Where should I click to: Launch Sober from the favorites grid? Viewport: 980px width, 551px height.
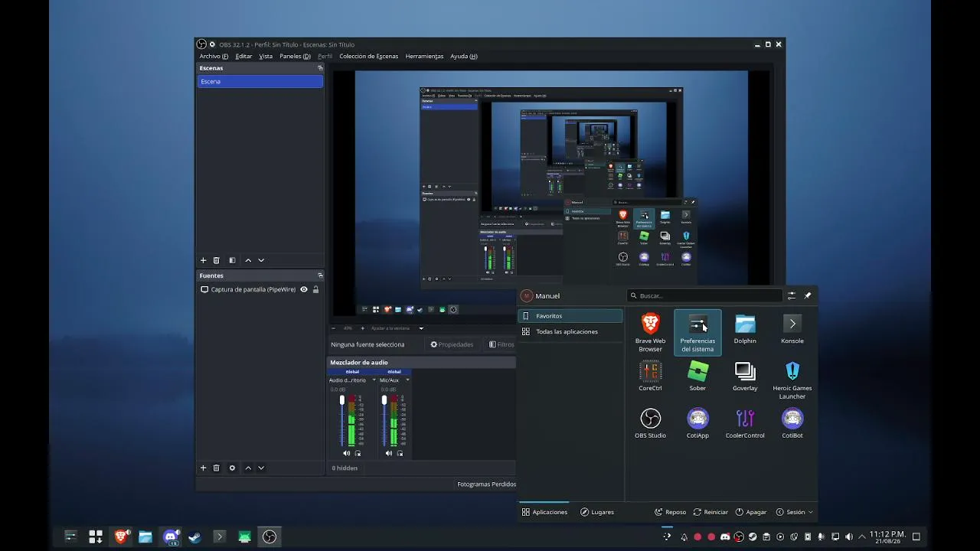(x=697, y=377)
